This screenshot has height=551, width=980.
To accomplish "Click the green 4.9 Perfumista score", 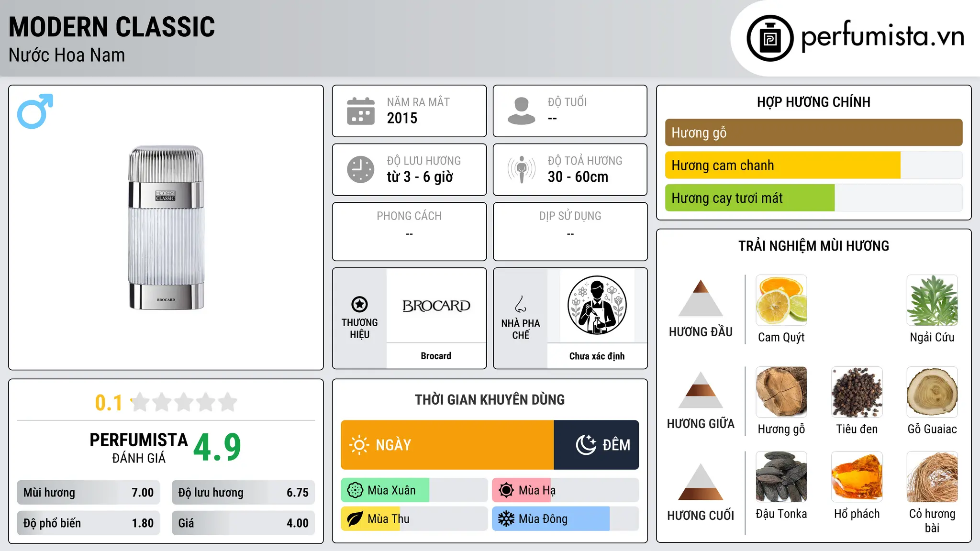I will coord(217,447).
